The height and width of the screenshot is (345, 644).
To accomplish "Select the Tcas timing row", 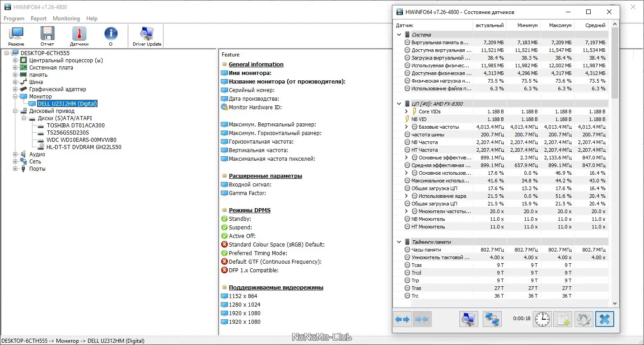I will (501, 265).
